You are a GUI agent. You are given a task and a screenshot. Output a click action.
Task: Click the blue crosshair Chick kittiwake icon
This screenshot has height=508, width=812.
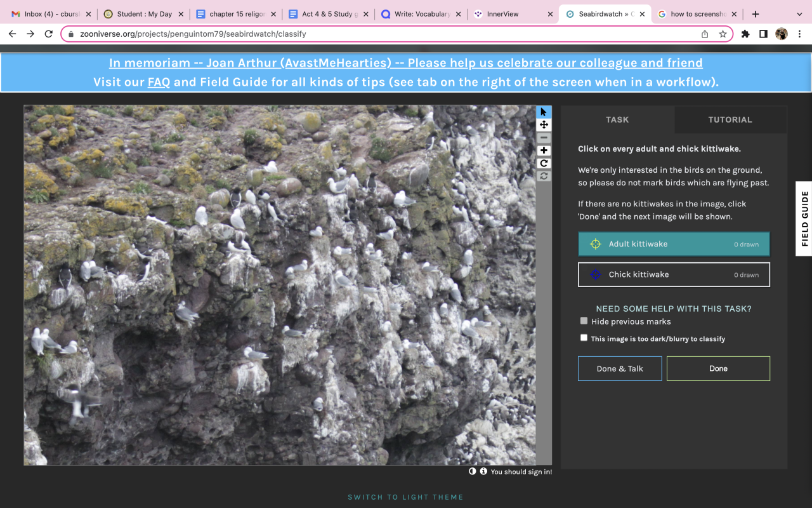595,274
